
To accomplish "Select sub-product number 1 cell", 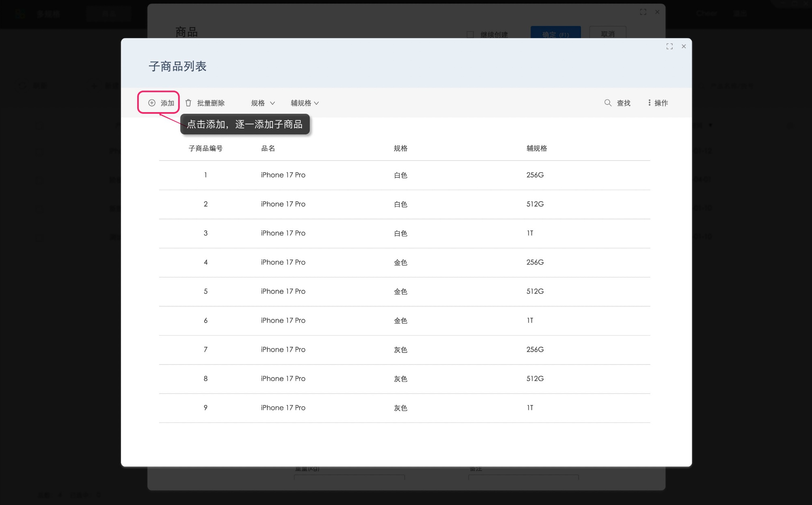I will 205,175.
